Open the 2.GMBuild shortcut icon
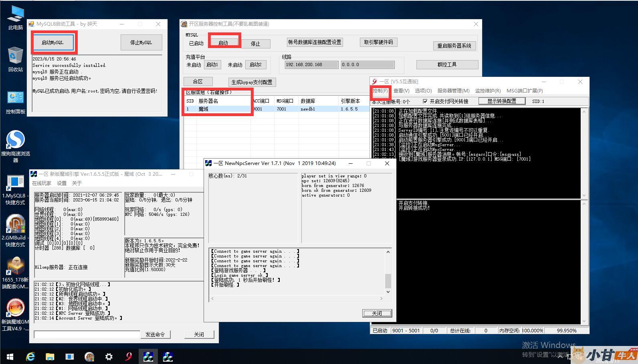The image size is (638, 364). [x=15, y=225]
